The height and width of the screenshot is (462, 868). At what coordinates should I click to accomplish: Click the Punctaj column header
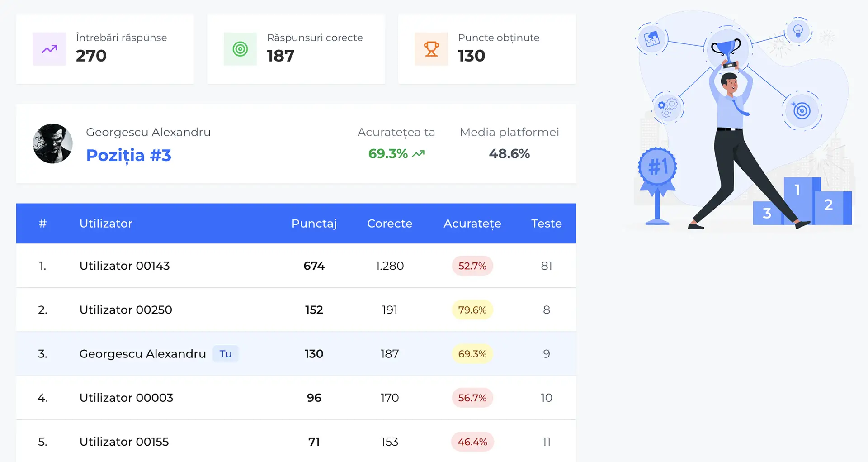click(x=314, y=224)
